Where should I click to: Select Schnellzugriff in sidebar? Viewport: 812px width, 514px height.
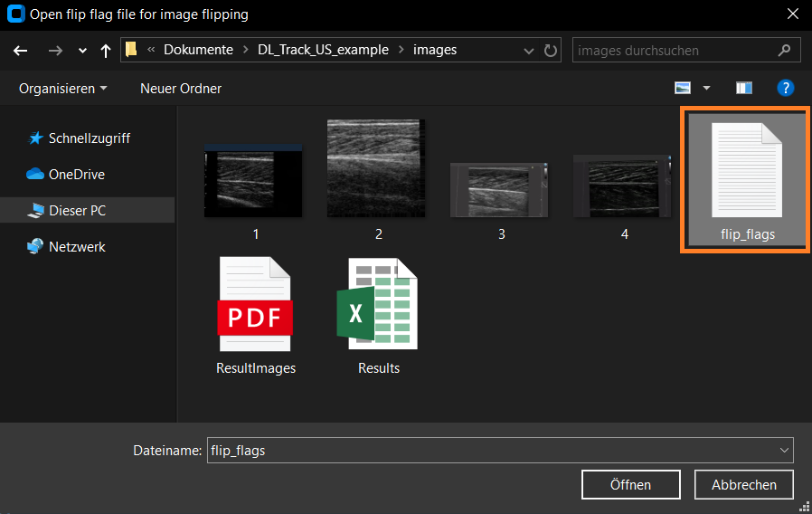coord(89,138)
